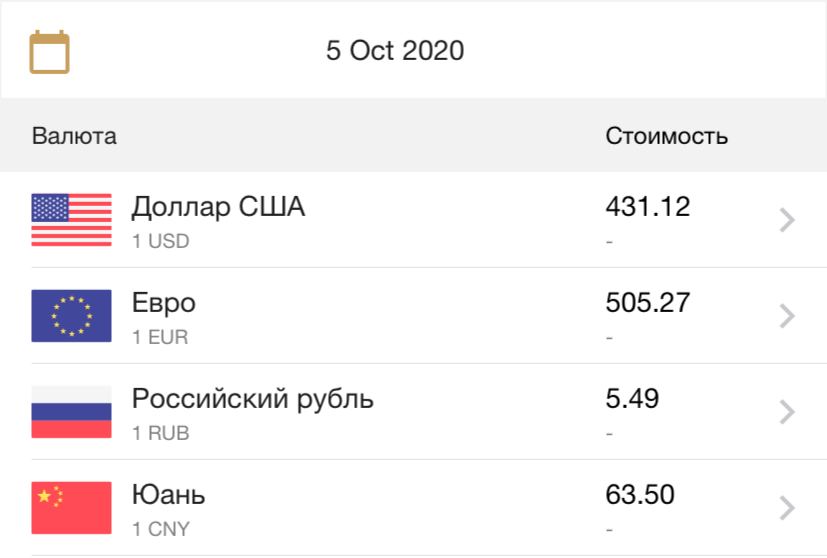Open the Евро currency row
The width and height of the screenshot is (827, 558).
pos(414,316)
